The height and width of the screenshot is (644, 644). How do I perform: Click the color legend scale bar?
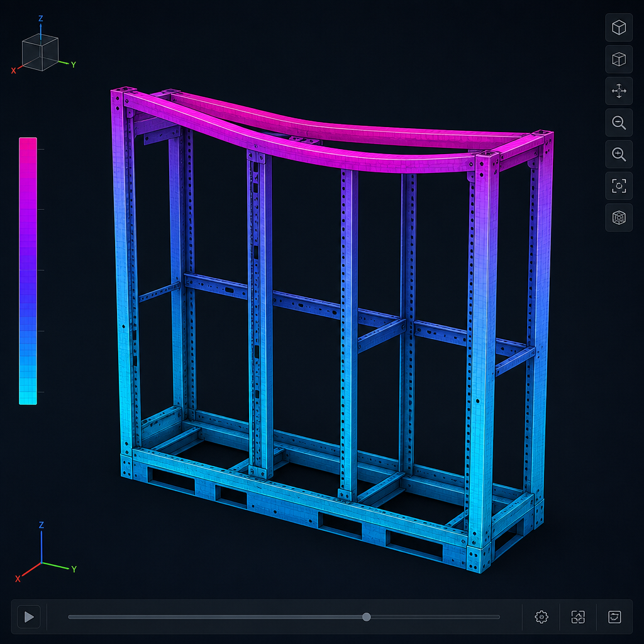28,271
